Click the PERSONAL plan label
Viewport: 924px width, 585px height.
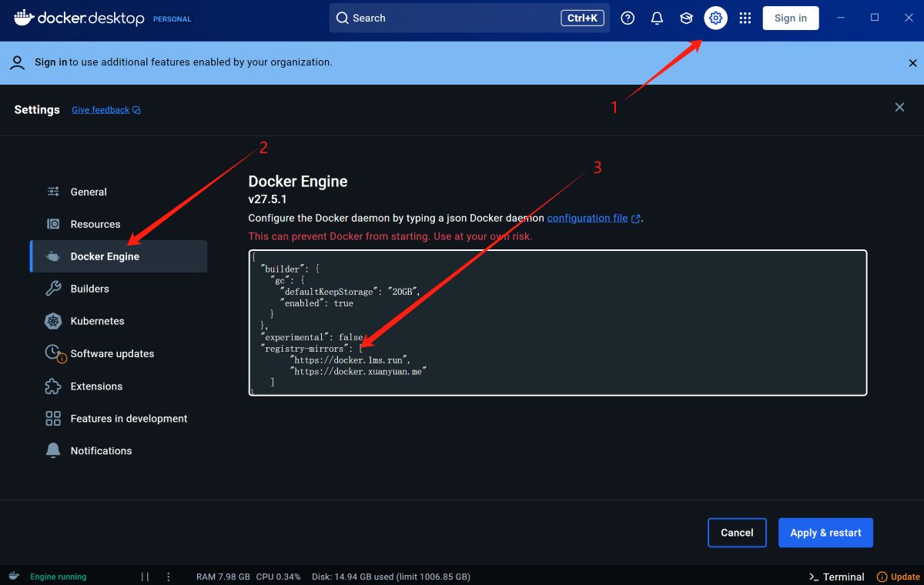(172, 19)
